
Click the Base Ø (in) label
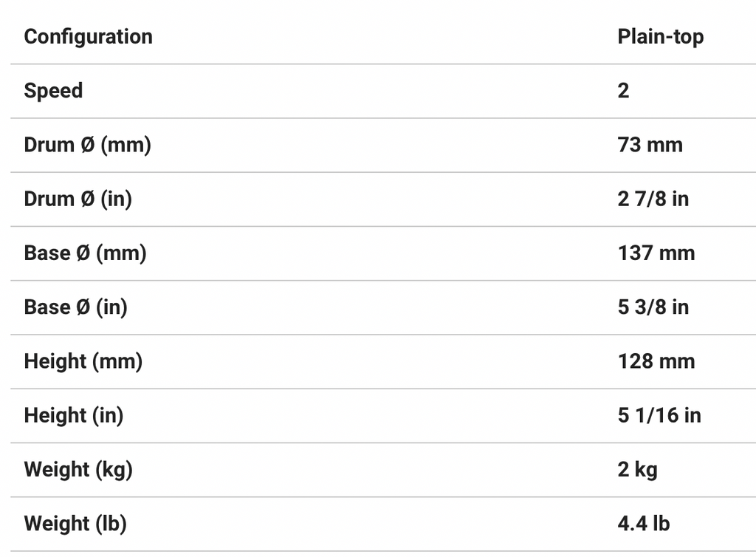click(75, 307)
